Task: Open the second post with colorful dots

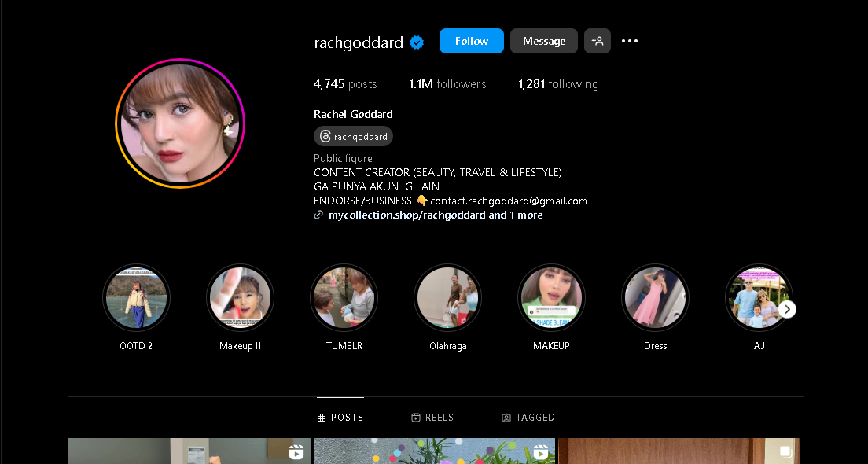Action: [x=435, y=451]
